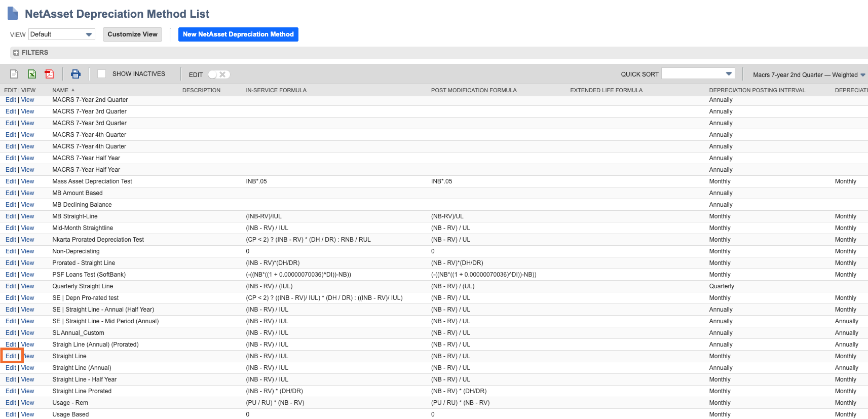
Task: Click View for Straight Line Prorated
Action: coord(28,391)
